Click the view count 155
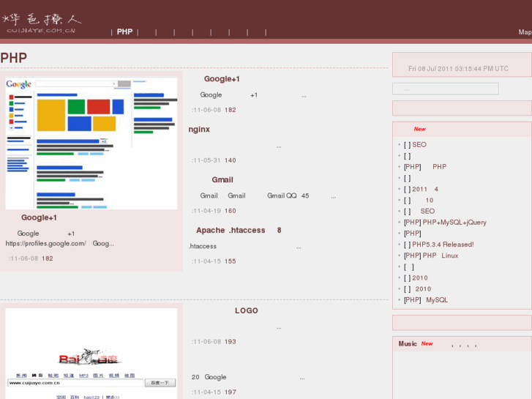Viewport: 532px width, 399px height. 230,261
